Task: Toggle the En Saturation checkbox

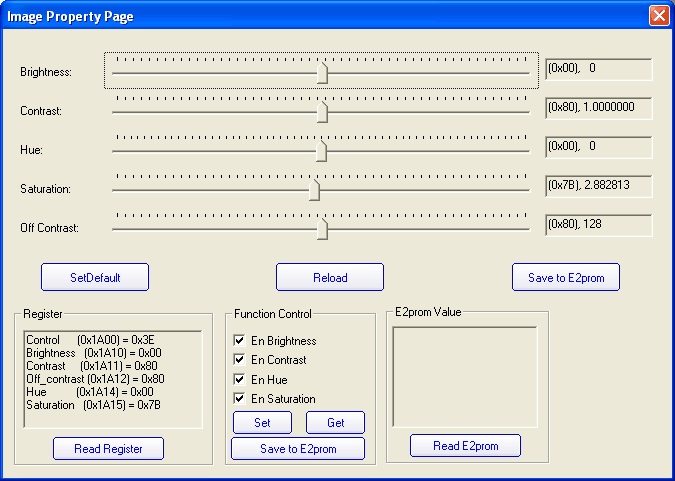Action: coord(239,399)
